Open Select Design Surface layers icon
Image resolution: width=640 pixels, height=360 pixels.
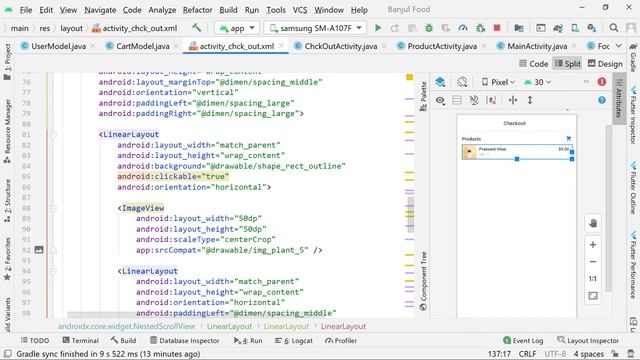(x=440, y=82)
